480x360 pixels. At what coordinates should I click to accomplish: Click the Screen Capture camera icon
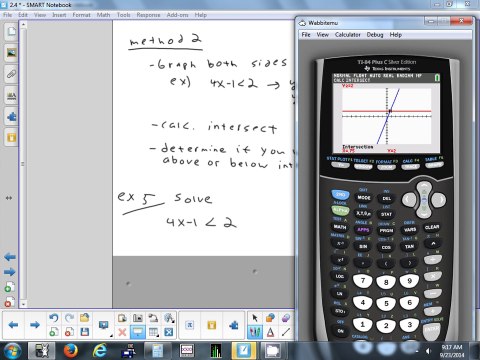[137, 318]
